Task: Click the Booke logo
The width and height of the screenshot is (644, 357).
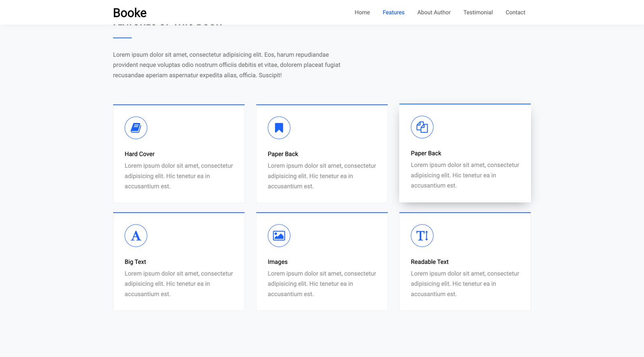Action: click(130, 13)
